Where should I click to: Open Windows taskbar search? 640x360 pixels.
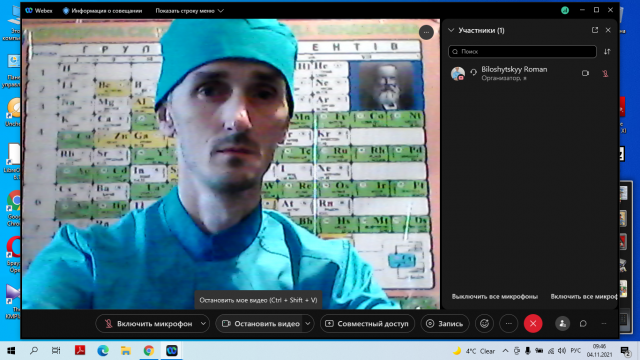pyautogui.click(x=34, y=351)
